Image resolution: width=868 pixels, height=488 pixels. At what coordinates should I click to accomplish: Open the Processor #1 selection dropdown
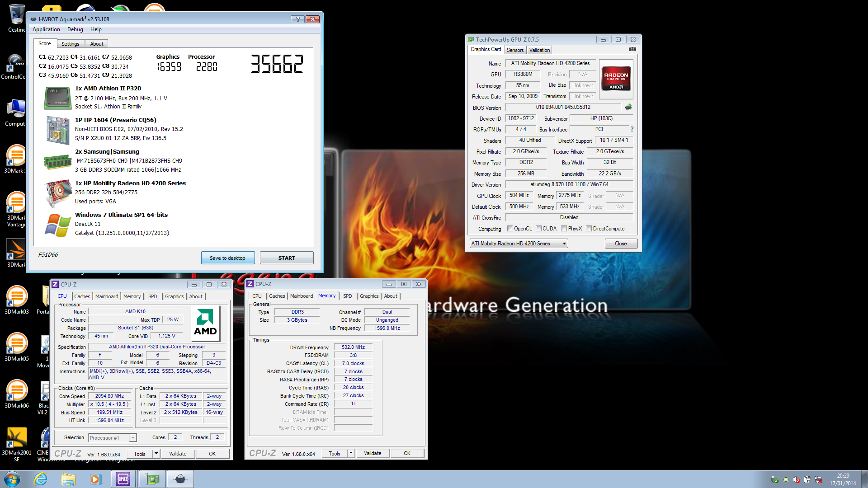[x=112, y=438]
